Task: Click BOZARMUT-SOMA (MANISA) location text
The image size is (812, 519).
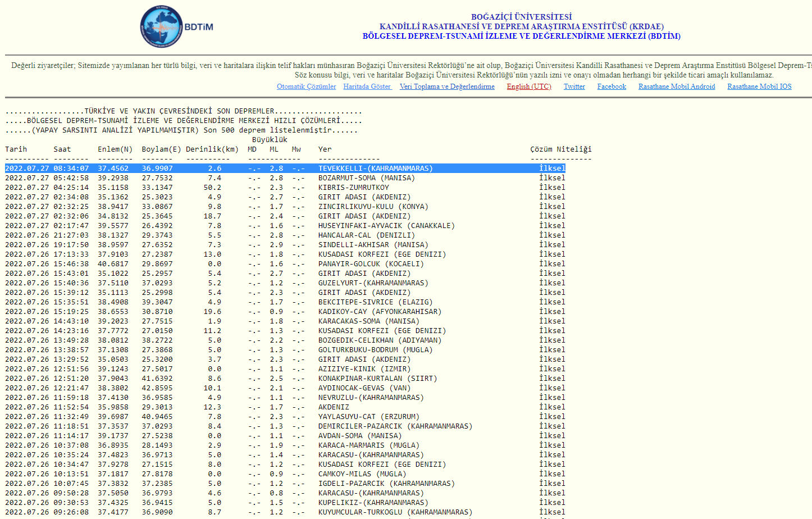Action: [367, 178]
